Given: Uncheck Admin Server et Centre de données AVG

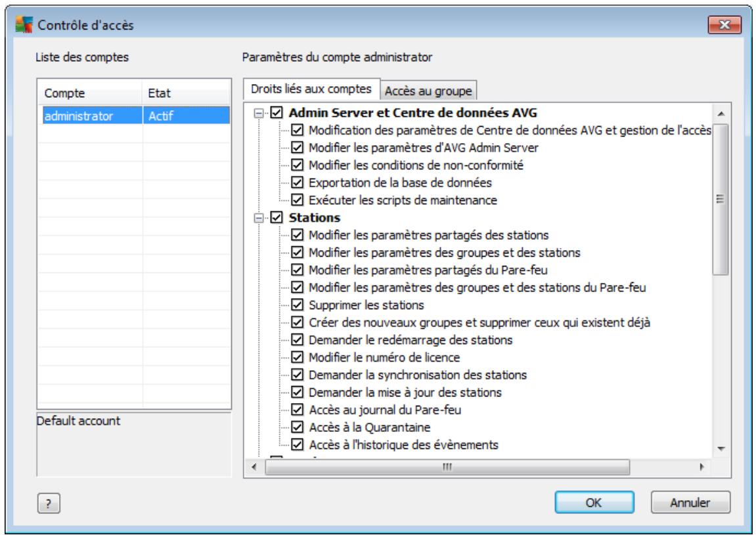Looking at the screenshot, I should point(277,113).
